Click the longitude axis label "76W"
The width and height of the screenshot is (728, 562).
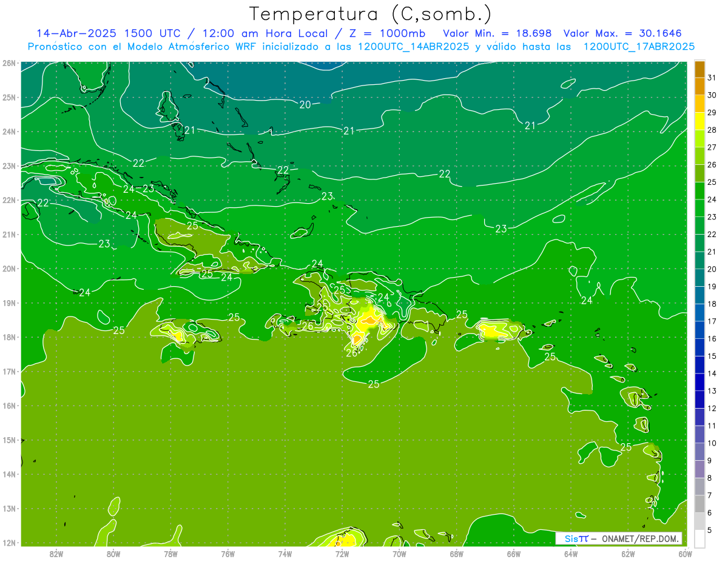[227, 553]
